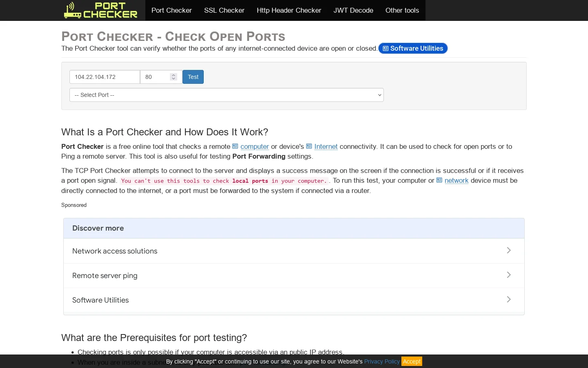Click chevron on Software Utilities row
588x368 pixels.
tap(509, 299)
